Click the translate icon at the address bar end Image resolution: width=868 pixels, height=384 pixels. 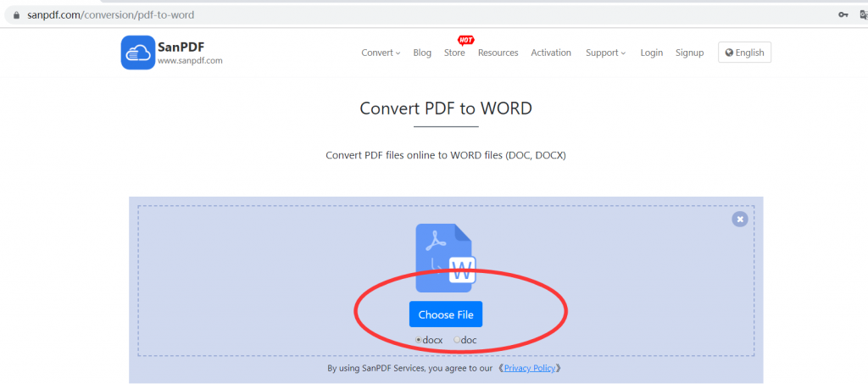pyautogui.click(x=864, y=15)
